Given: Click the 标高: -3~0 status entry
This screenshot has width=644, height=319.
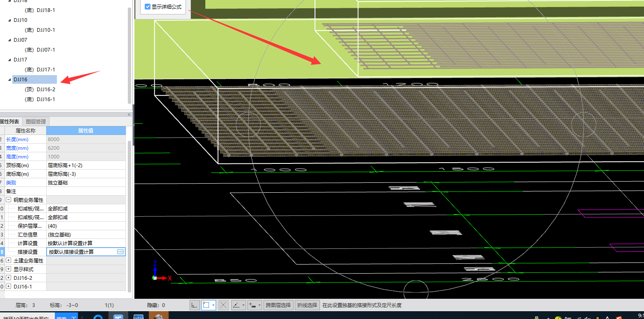Looking at the screenshot, I should coord(64,305).
